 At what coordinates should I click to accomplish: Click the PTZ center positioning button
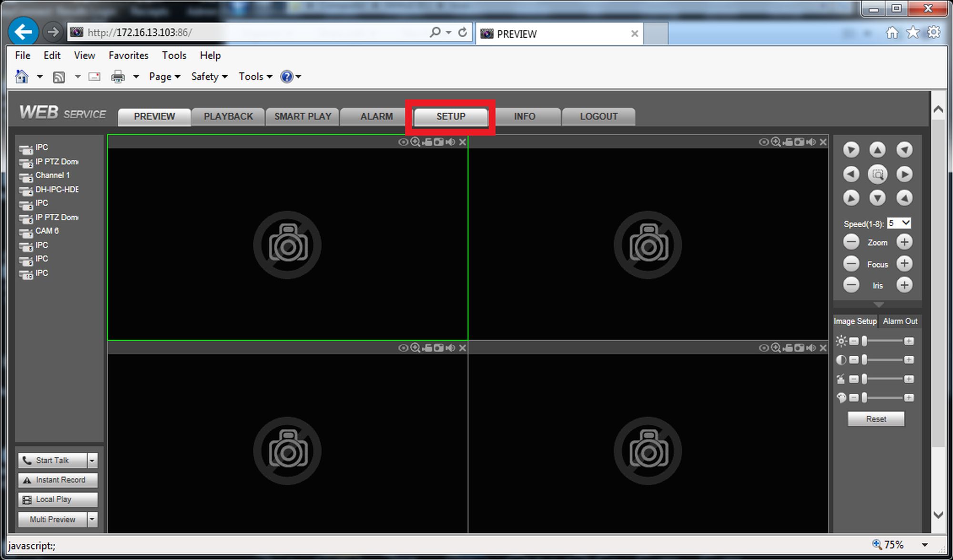point(877,174)
